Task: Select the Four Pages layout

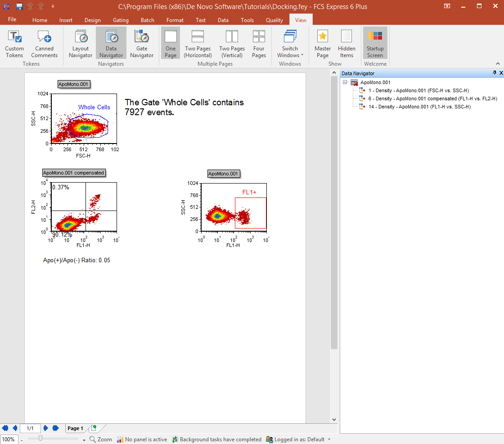Action: pyautogui.click(x=259, y=43)
